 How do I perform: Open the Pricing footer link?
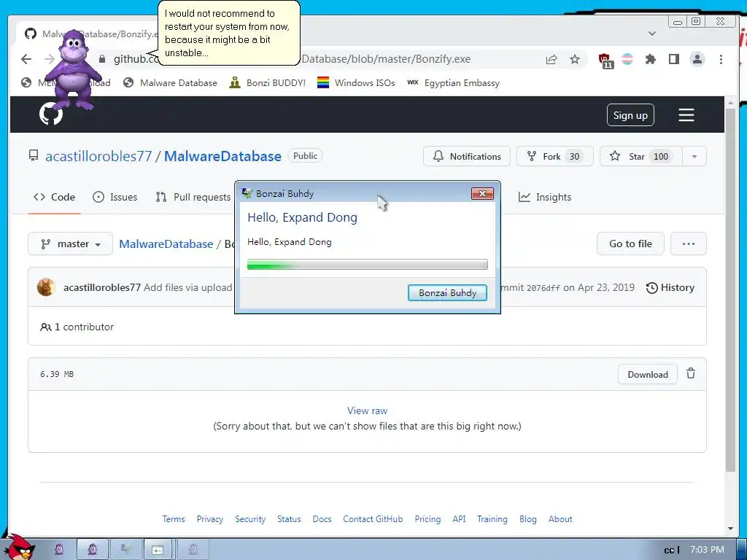tap(427, 519)
